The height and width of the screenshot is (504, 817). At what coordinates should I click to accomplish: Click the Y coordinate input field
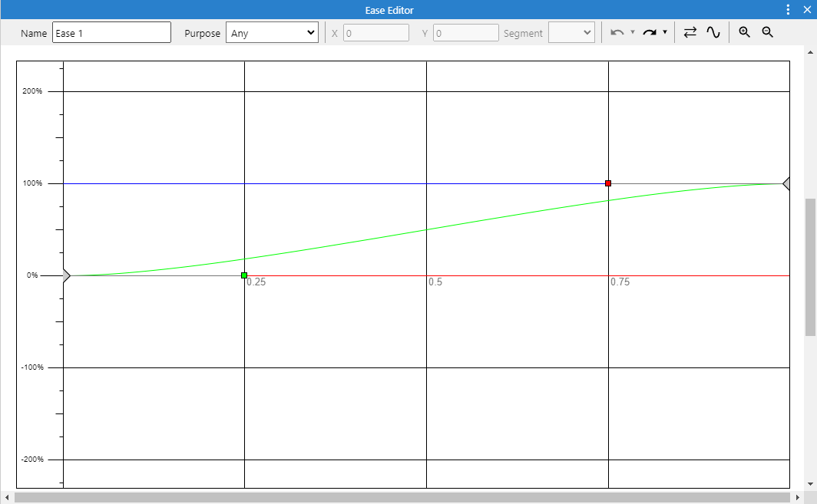point(466,32)
